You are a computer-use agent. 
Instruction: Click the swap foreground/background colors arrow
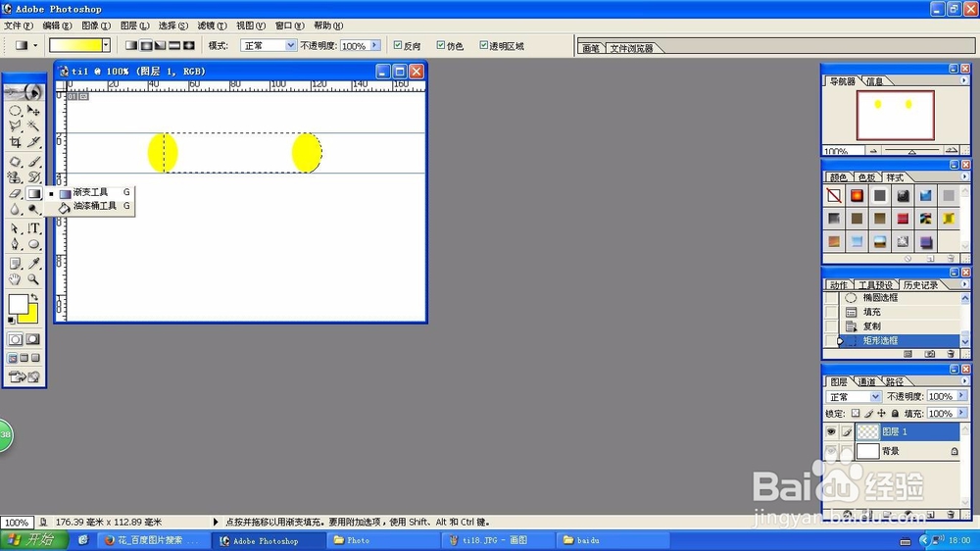(x=34, y=298)
